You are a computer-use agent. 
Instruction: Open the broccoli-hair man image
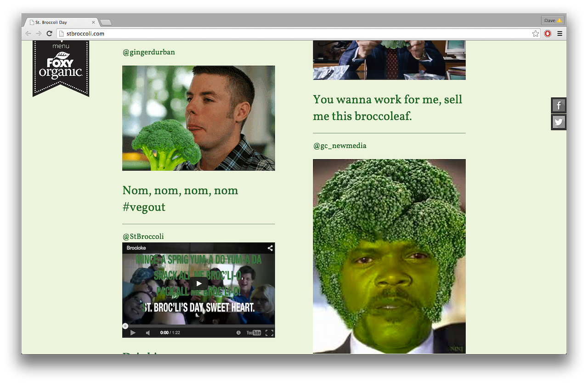[x=389, y=256]
